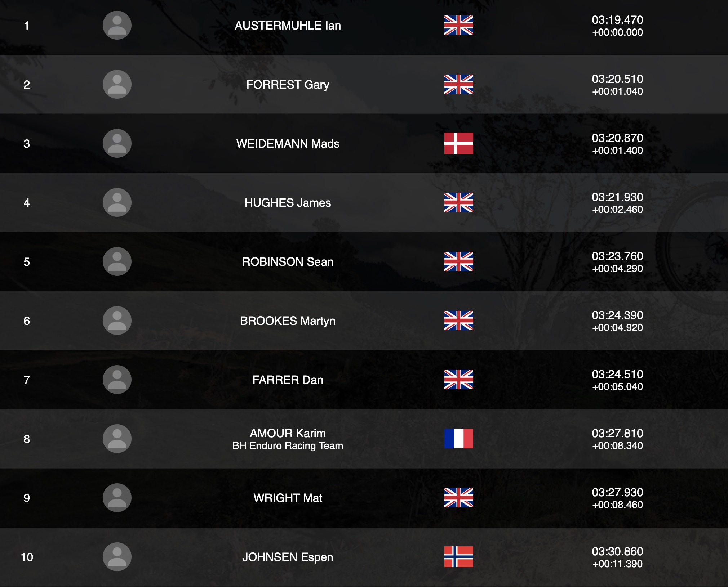
Task: Click Sean Robinson's profile avatar
Action: [117, 261]
